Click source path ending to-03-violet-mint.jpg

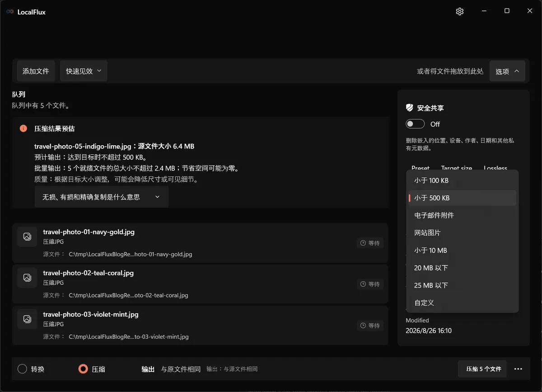click(x=129, y=337)
